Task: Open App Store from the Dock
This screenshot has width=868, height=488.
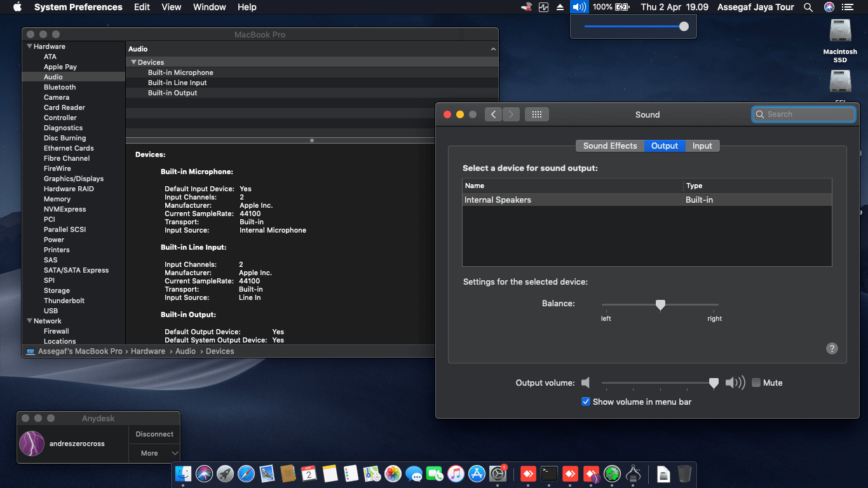Action: coord(477,473)
